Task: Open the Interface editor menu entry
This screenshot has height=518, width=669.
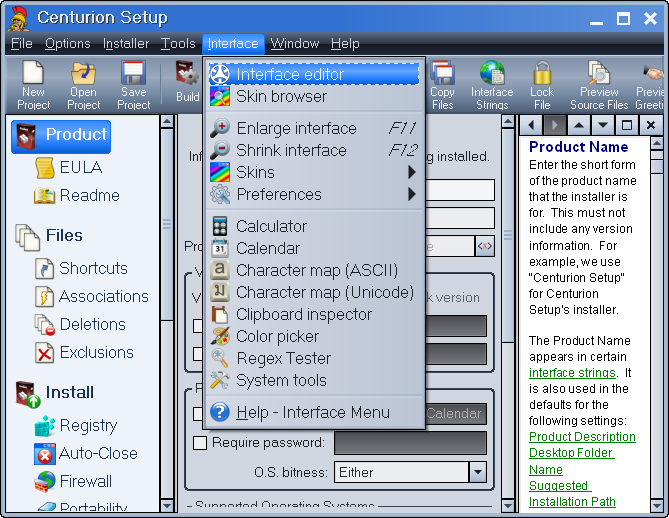Action: click(314, 74)
